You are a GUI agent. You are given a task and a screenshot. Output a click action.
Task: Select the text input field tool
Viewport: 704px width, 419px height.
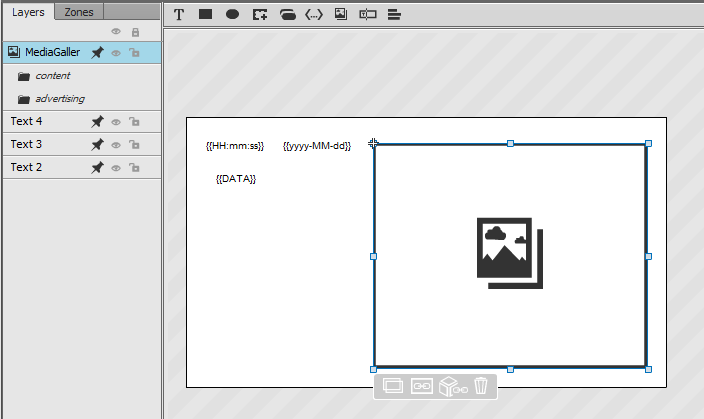click(x=368, y=14)
